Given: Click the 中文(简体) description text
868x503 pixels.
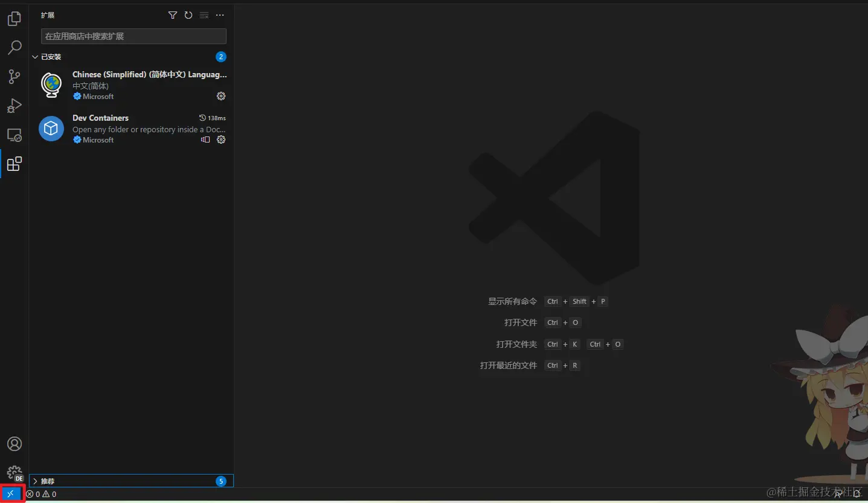Looking at the screenshot, I should 91,86.
